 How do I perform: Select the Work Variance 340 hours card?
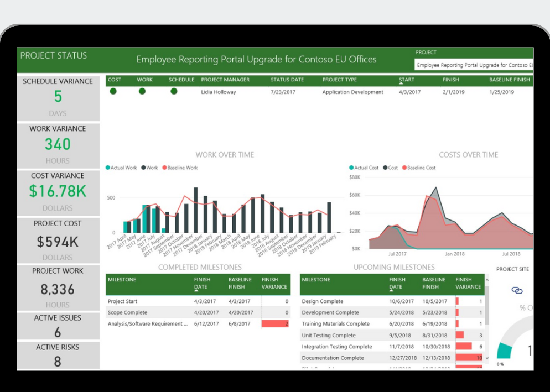(x=58, y=145)
